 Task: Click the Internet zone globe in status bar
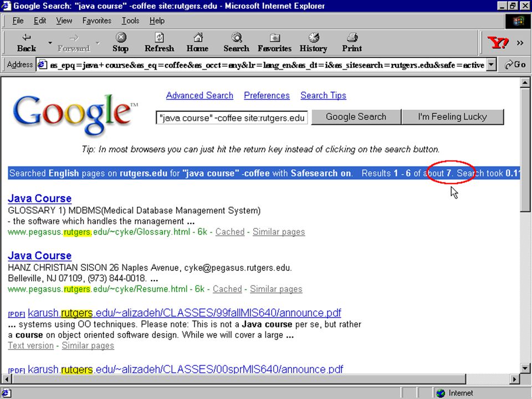click(x=441, y=393)
